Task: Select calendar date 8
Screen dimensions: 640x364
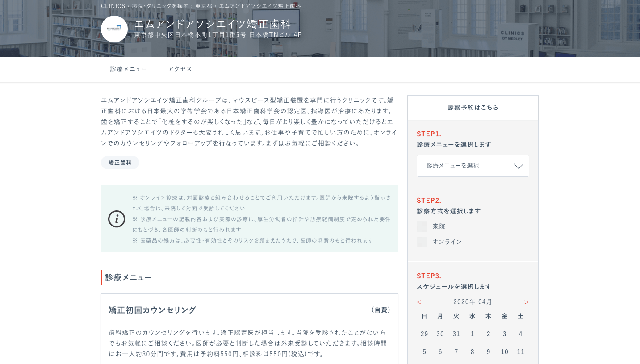Action: (x=473, y=351)
